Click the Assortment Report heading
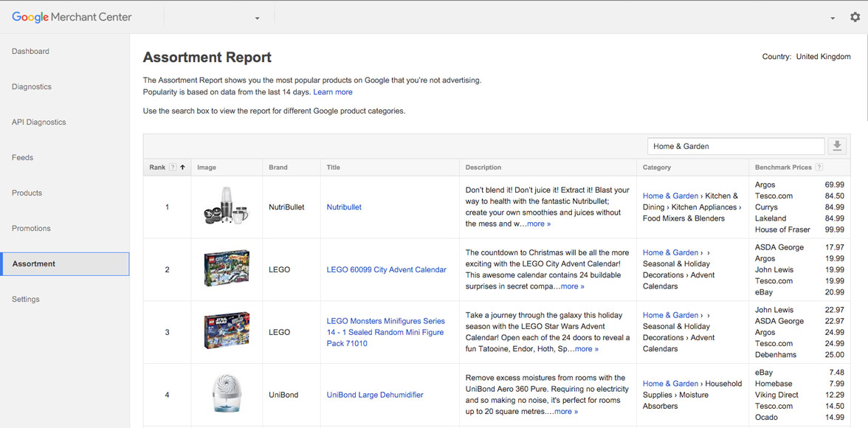The image size is (868, 428). 207,57
